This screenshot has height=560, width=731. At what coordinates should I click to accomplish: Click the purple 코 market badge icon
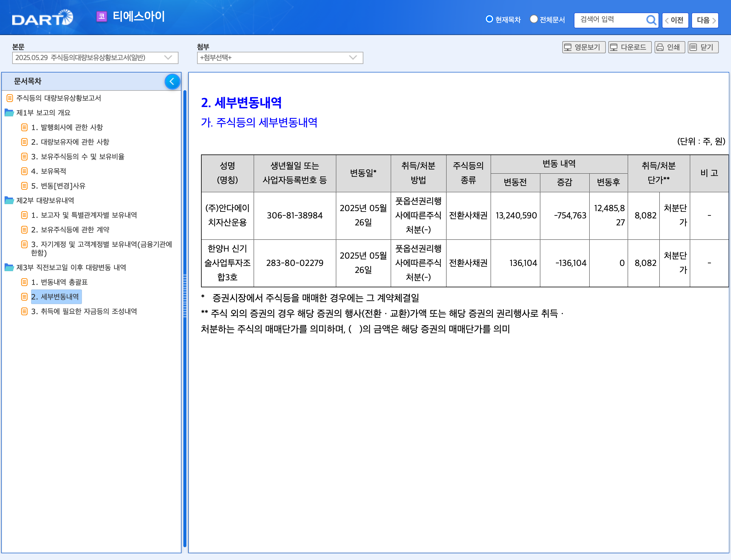click(102, 16)
